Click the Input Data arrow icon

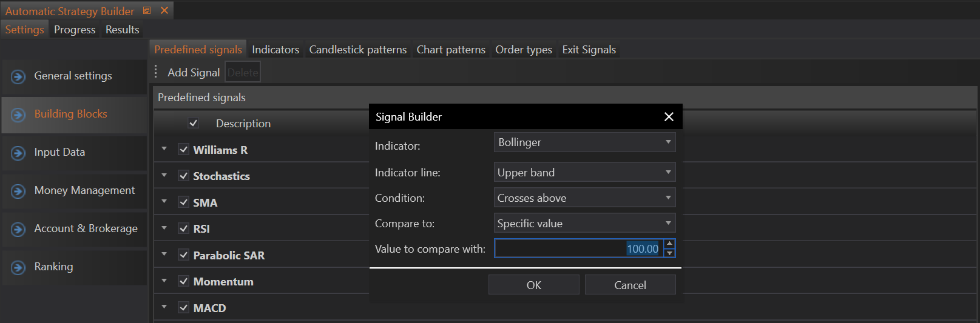18,153
